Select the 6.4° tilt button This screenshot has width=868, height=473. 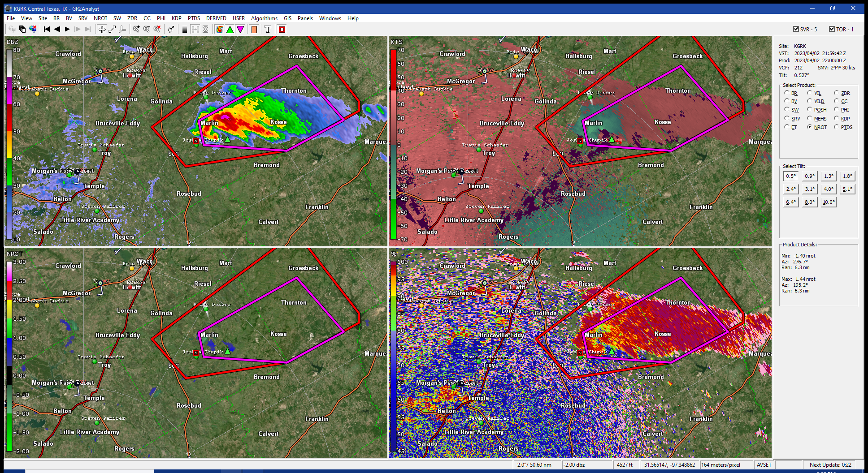coord(791,202)
